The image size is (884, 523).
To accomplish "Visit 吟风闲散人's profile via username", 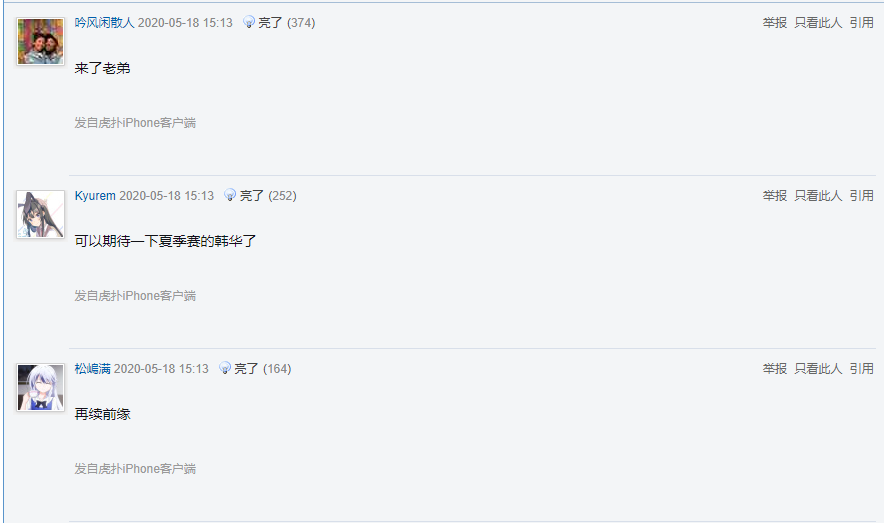I will click(x=104, y=23).
